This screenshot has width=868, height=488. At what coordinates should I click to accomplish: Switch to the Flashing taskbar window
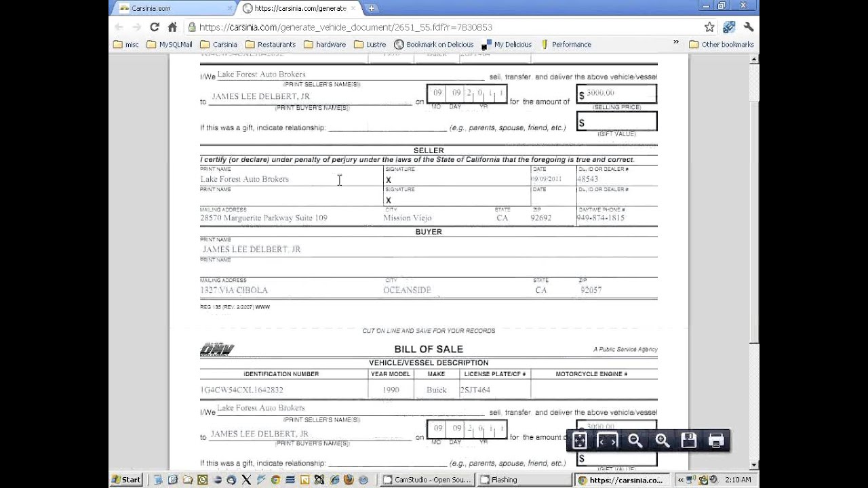[x=524, y=479]
